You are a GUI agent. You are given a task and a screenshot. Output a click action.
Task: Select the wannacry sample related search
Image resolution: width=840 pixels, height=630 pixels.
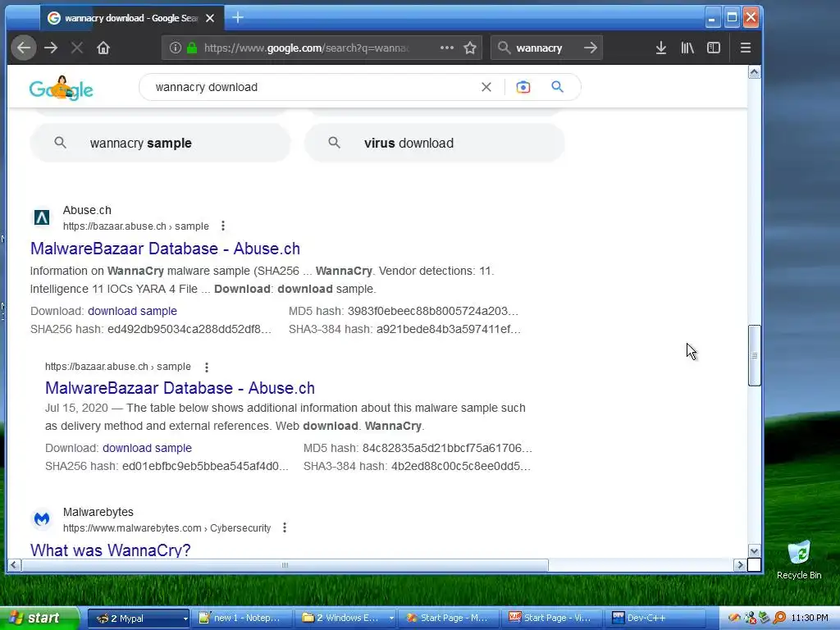(160, 143)
